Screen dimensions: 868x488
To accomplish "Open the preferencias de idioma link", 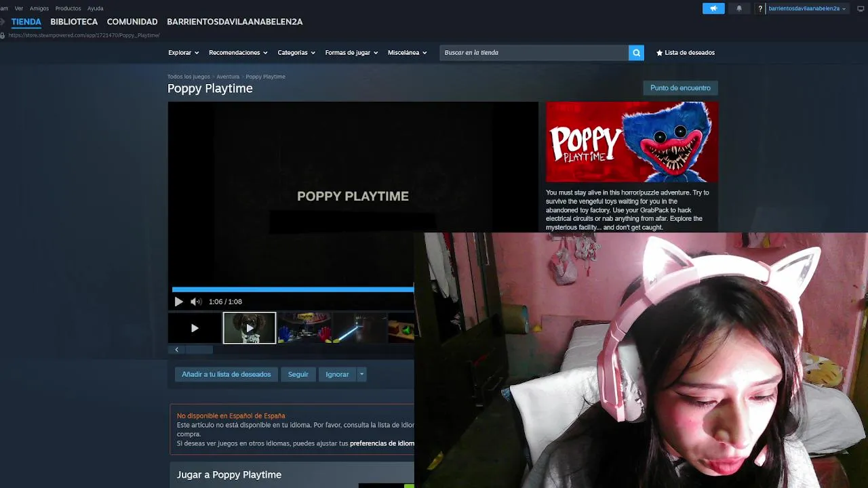I will pos(382,443).
